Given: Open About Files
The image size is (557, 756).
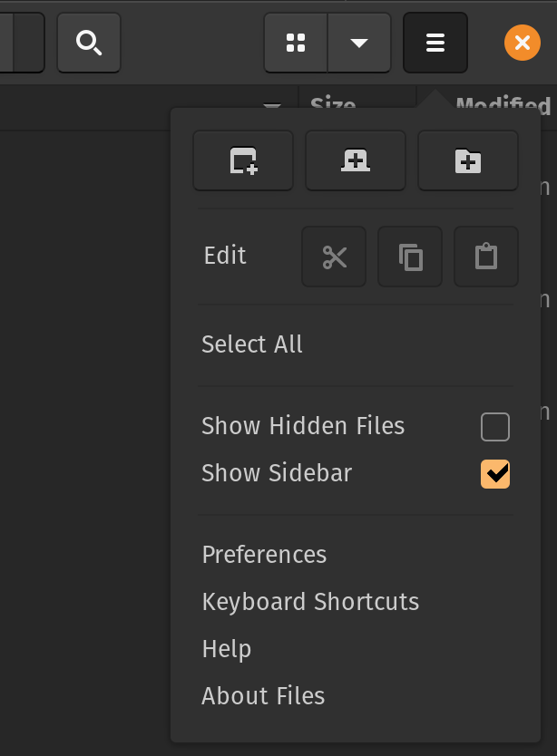Looking at the screenshot, I should click(x=263, y=695).
